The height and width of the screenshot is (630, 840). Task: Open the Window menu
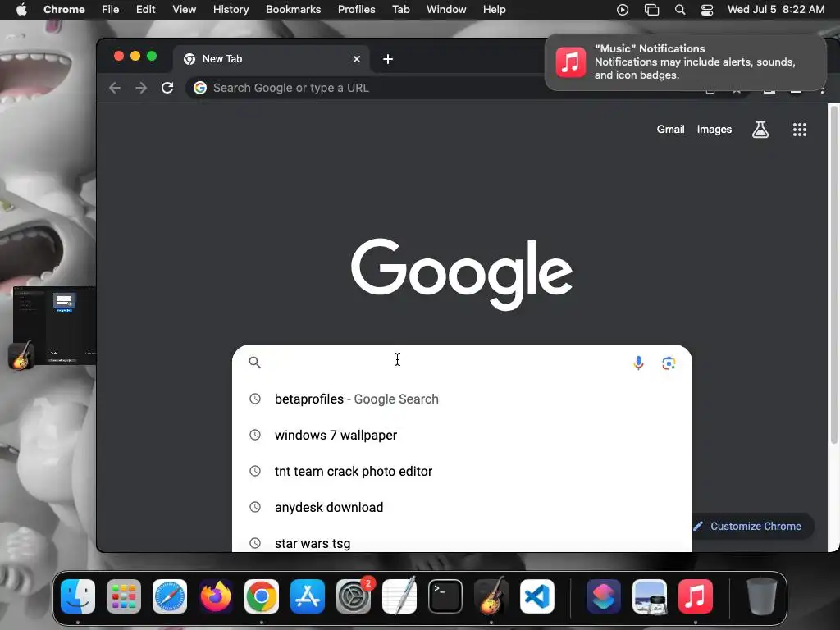click(446, 9)
